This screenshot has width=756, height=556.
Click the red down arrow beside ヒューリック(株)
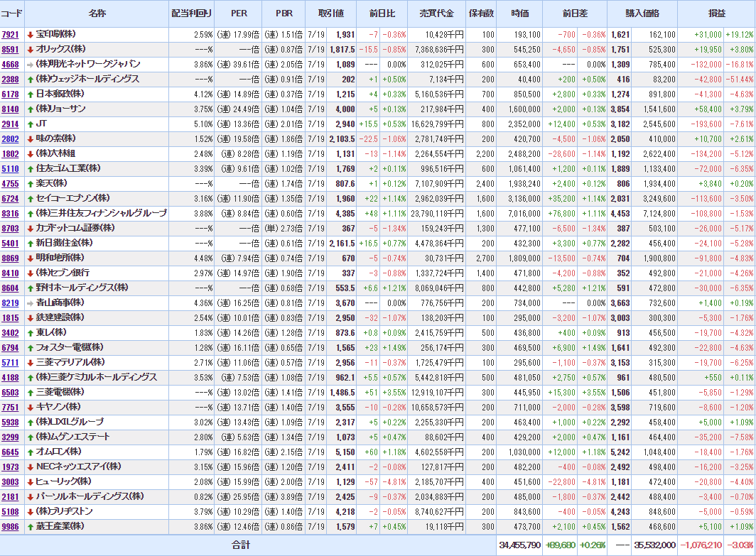point(30,482)
